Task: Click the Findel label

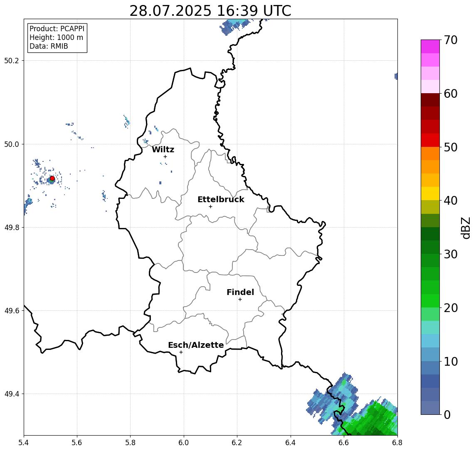Action: click(240, 292)
